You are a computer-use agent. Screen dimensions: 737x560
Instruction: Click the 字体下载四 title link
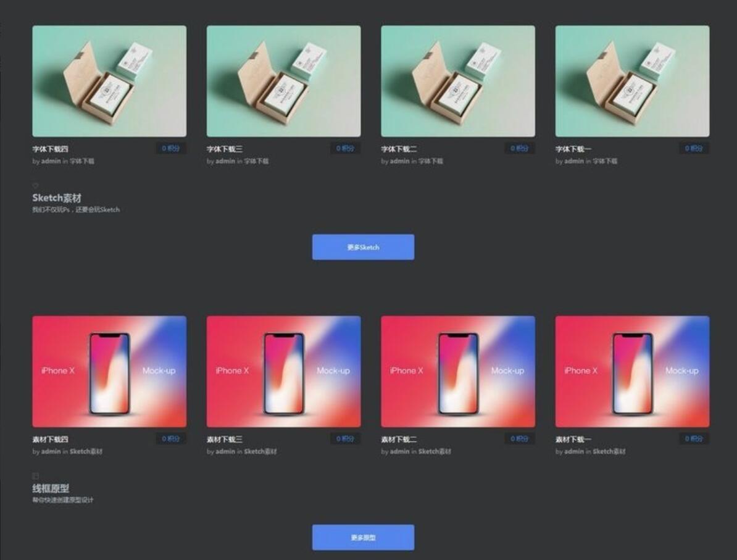(x=50, y=149)
